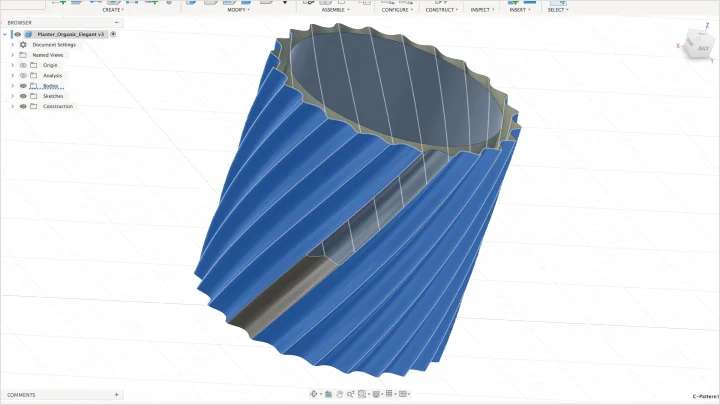The width and height of the screenshot is (720, 405).
Task: Expand the Named Views tree node
Action: 12,55
